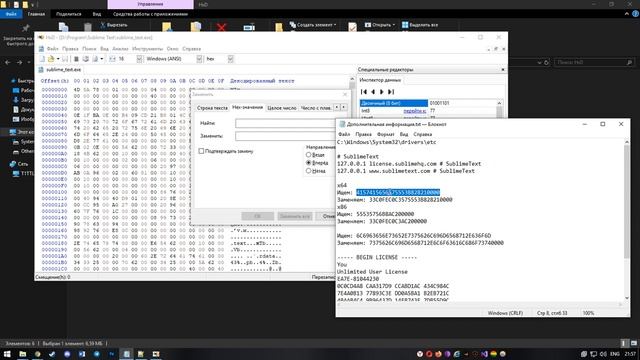Open the Windows Start menu
640x360 pixels.
pos(7,354)
